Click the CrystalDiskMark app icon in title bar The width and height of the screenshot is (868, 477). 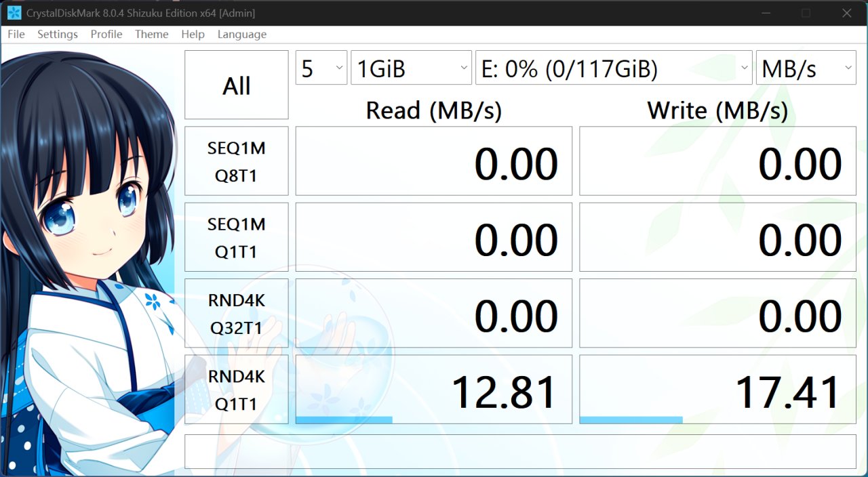tap(14, 13)
